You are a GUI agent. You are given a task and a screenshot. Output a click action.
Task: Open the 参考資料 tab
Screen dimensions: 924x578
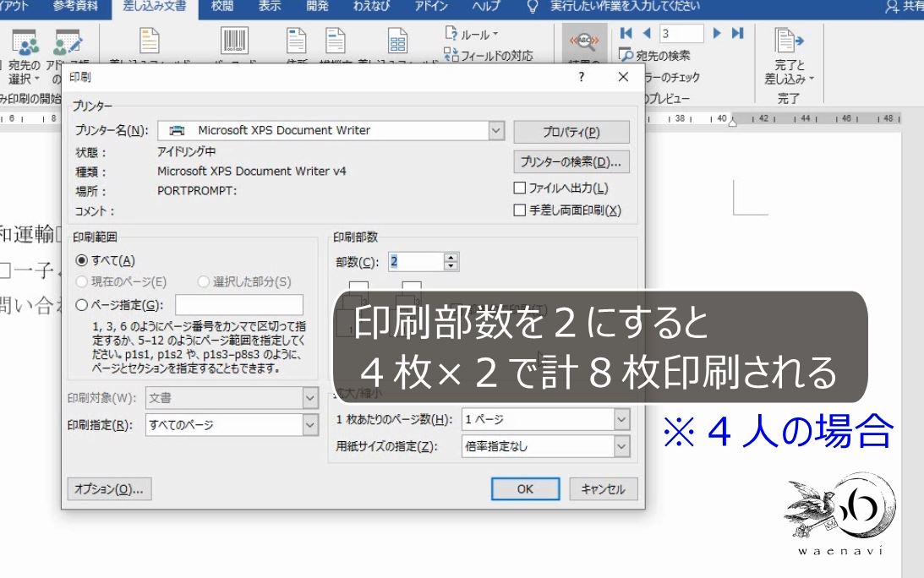click(75, 7)
